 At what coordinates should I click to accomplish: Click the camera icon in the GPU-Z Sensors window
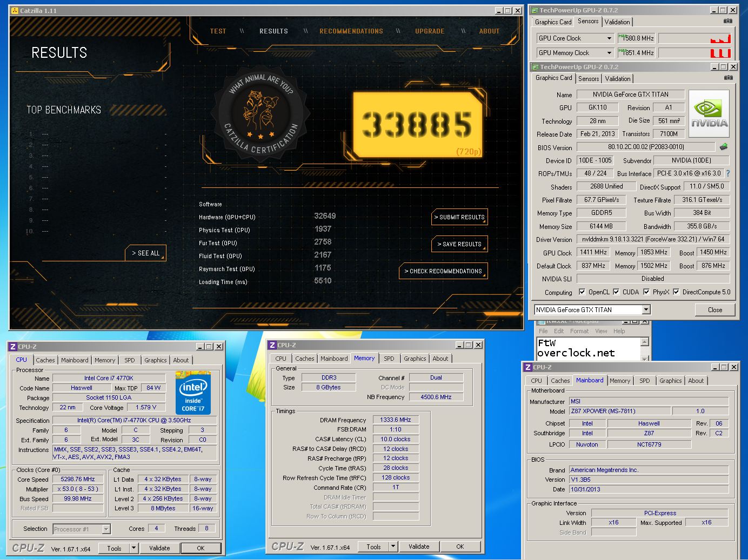pyautogui.click(x=728, y=21)
